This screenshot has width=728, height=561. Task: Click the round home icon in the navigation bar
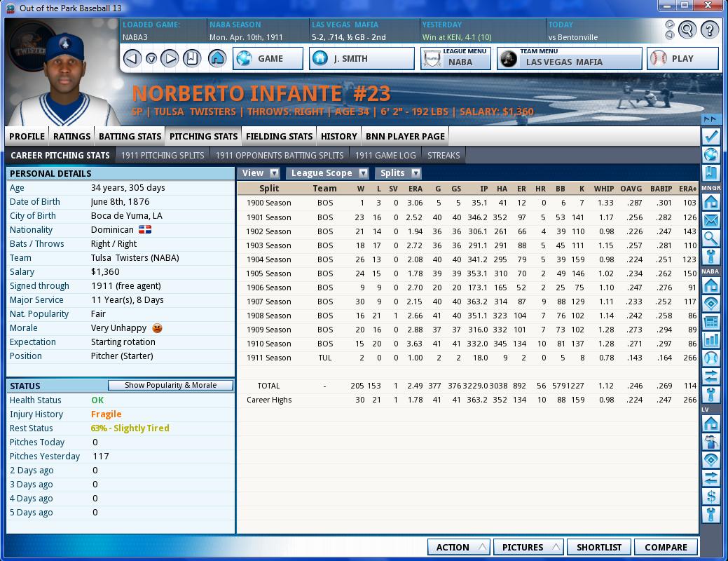pos(217,59)
